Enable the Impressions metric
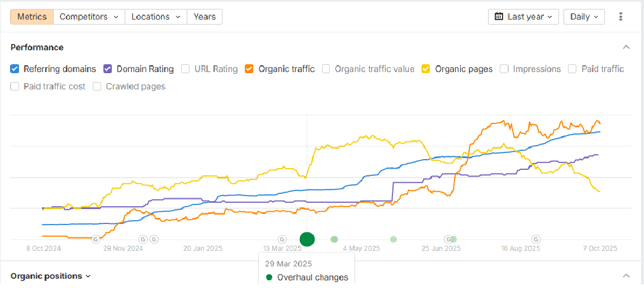This screenshot has height=291, width=644. coord(504,69)
